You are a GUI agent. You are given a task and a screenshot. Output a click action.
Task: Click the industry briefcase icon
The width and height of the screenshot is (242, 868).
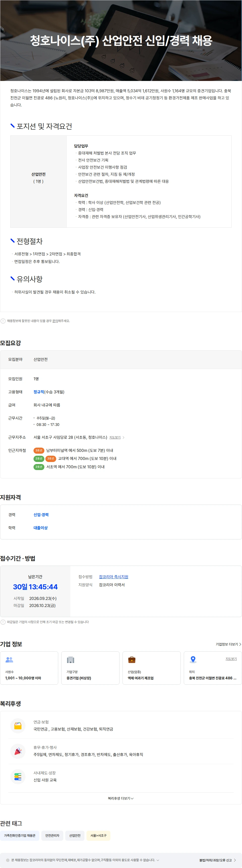[x=132, y=659]
